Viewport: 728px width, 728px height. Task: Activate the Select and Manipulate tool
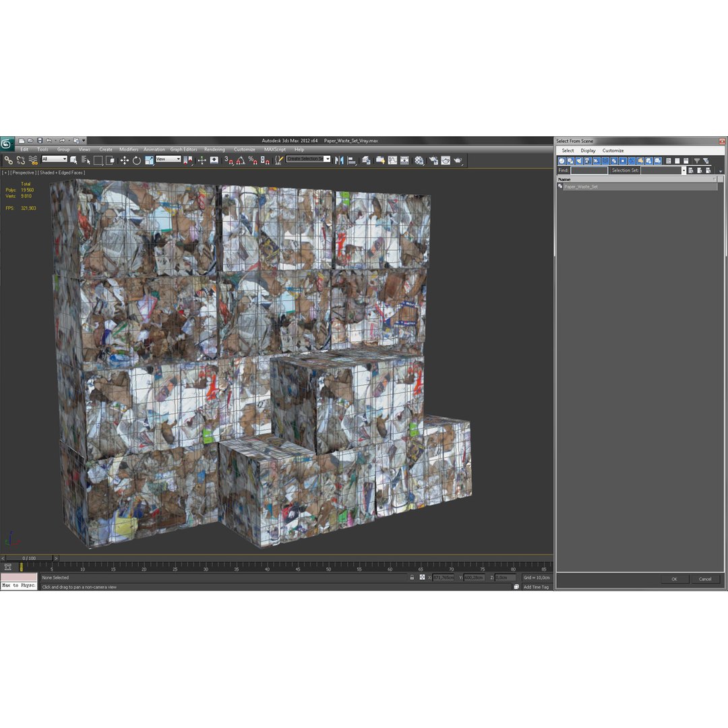202,160
